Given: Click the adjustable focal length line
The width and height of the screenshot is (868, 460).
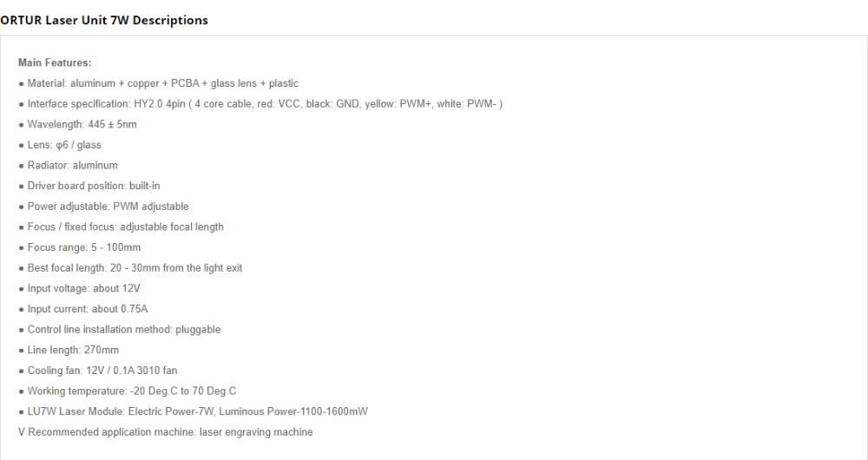Looking at the screenshot, I should [122, 227].
